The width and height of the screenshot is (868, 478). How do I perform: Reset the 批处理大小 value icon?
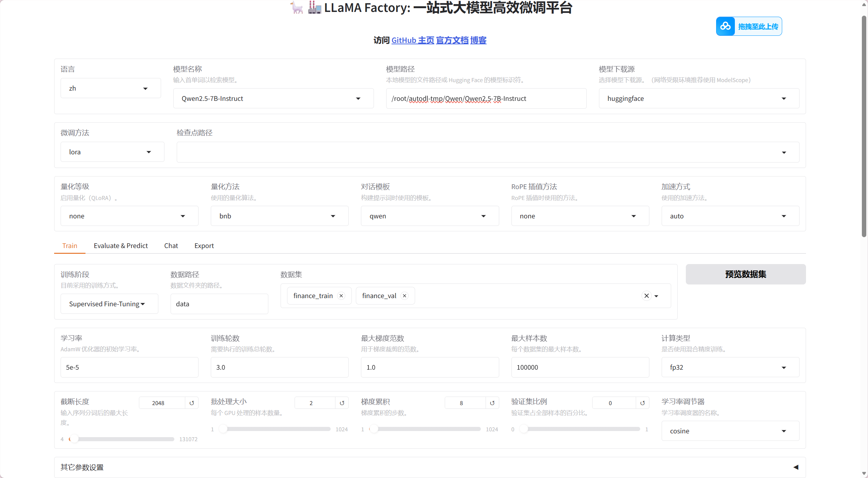[x=342, y=403]
